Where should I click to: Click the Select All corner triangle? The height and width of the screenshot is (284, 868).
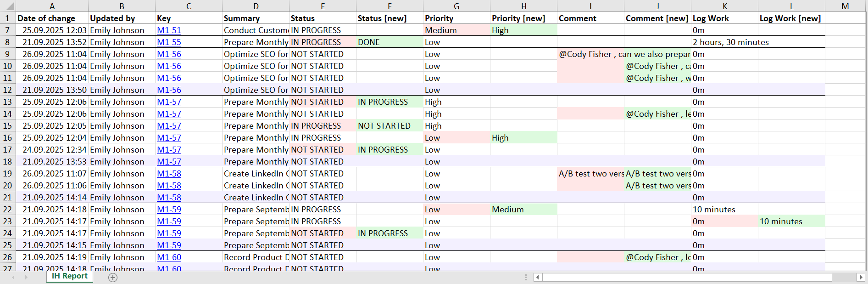8,6
